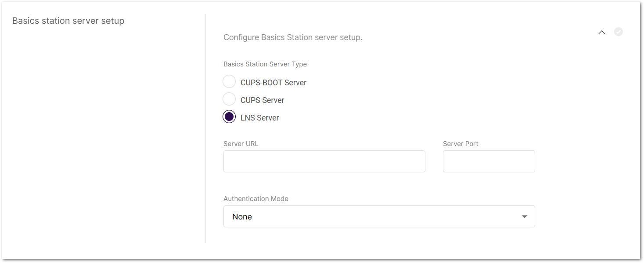Click the Authentication Mode dropdown arrow
644x263 pixels.
pos(524,216)
